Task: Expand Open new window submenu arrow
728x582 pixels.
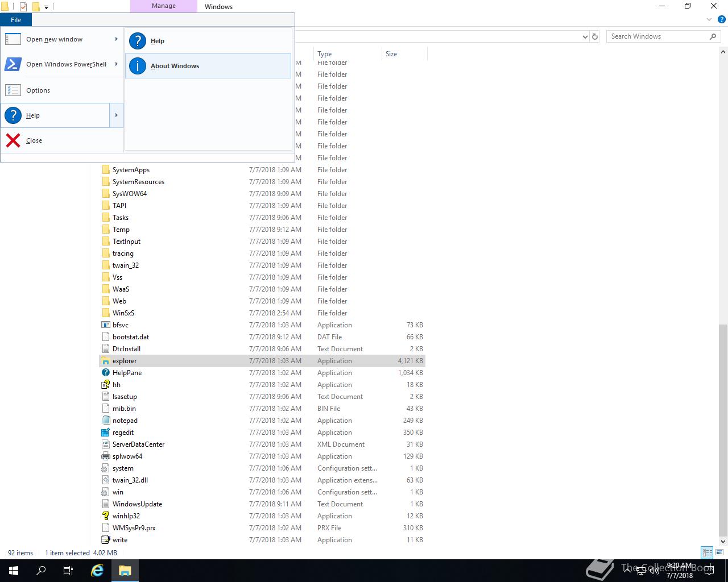Action: click(117, 39)
